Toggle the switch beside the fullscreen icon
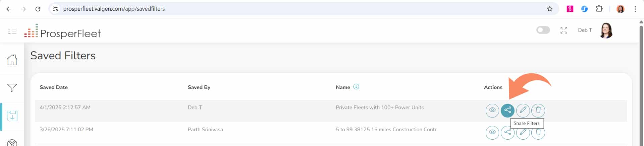This screenshot has height=146, width=644. point(543,30)
